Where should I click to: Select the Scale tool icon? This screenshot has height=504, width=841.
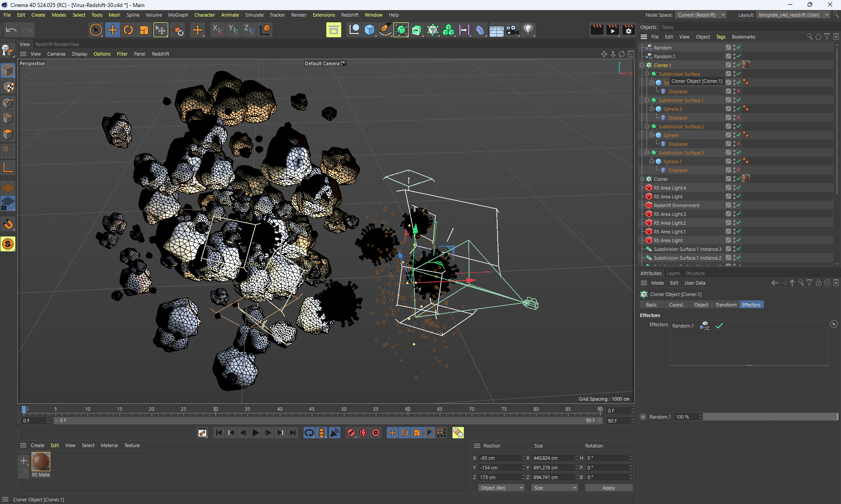point(144,30)
